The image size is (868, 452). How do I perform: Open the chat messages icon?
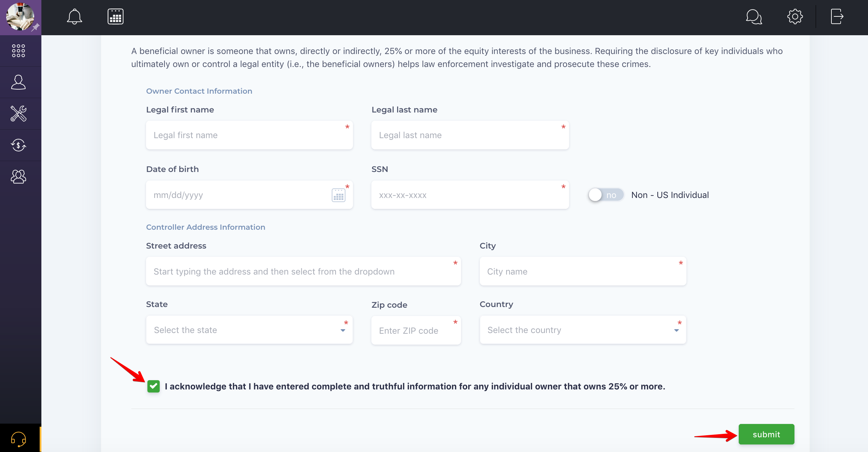[754, 16]
